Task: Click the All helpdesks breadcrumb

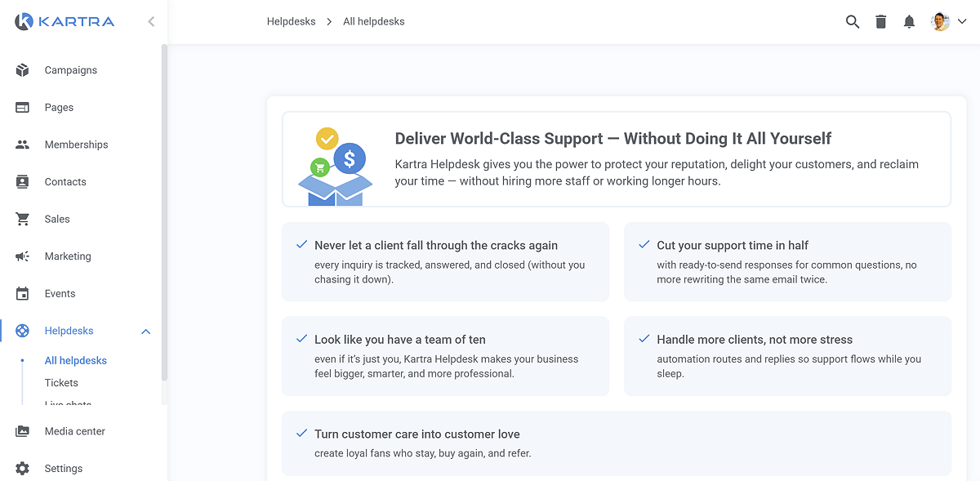Action: pyautogui.click(x=374, y=22)
